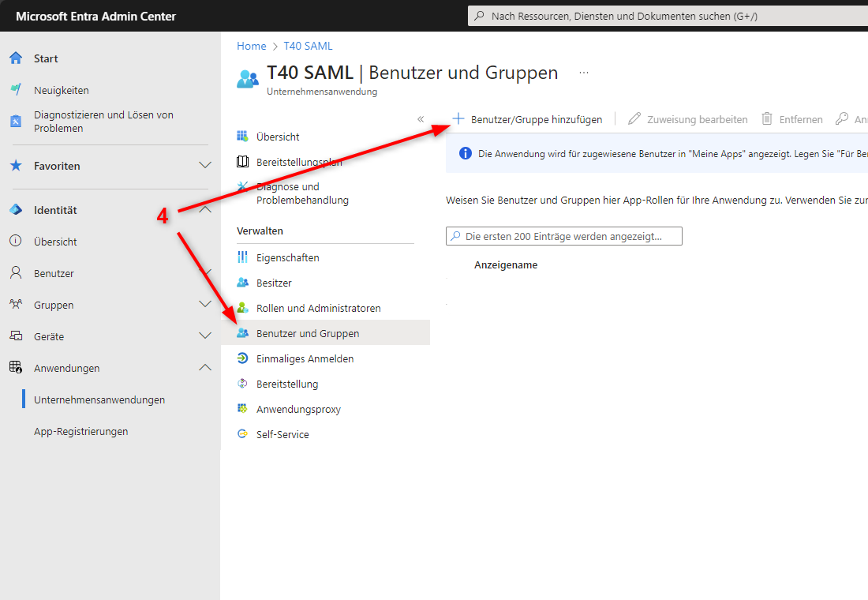The image size is (868, 600).
Task: Click the Besitzer people icon
Action: coord(242,283)
